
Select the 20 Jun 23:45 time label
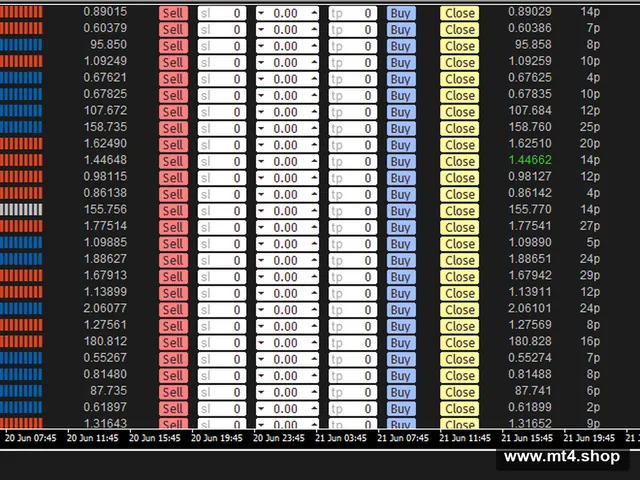279,438
